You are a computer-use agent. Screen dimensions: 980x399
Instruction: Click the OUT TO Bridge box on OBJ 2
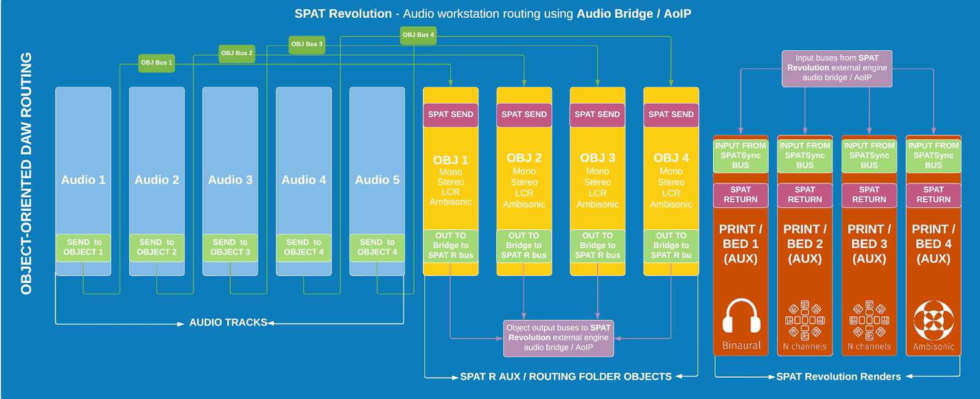[524, 245]
